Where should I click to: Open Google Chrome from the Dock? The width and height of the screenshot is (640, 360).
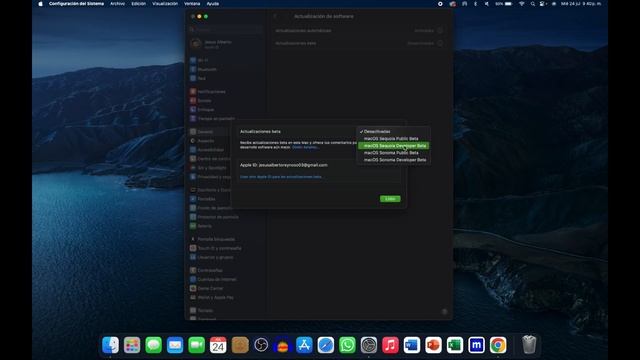(498, 345)
